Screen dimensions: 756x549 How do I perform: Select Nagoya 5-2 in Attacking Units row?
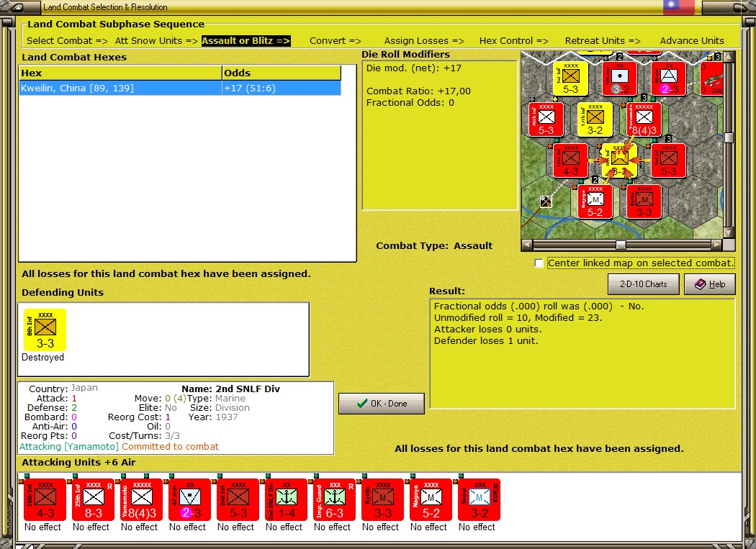point(431,500)
